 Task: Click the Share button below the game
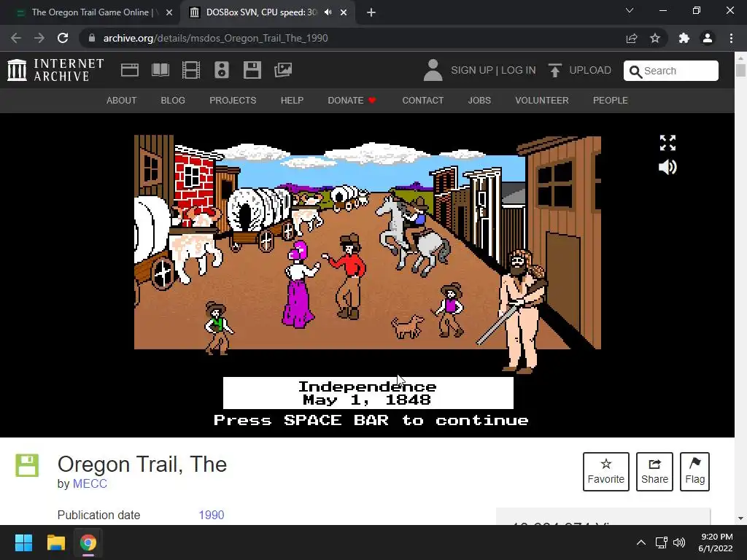[654, 472]
